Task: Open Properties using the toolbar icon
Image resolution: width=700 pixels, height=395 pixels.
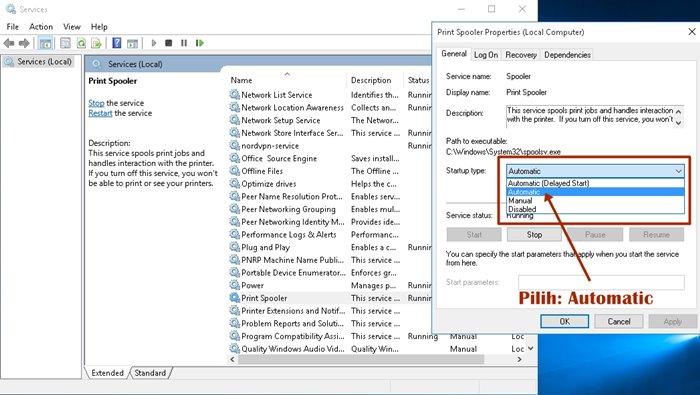Action: point(66,43)
